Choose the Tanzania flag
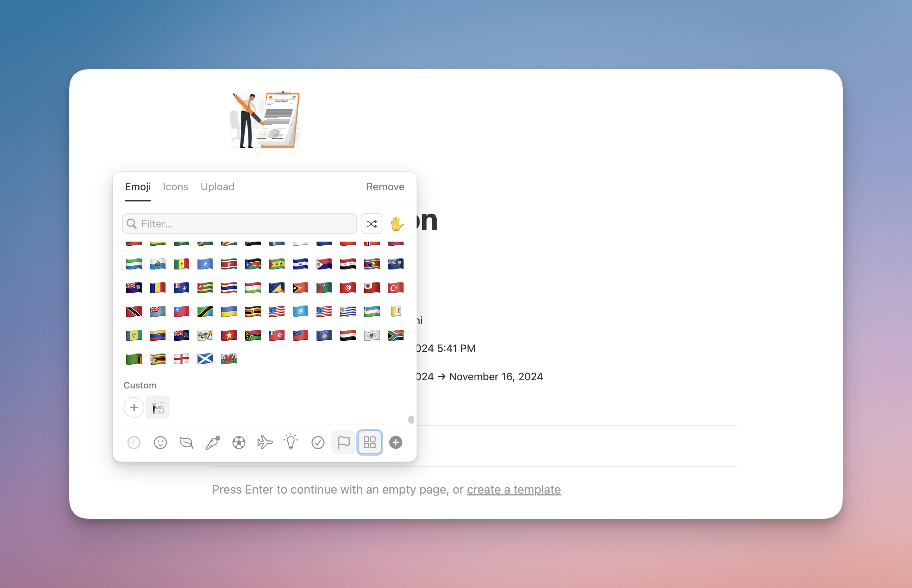The image size is (912, 588). point(205,311)
